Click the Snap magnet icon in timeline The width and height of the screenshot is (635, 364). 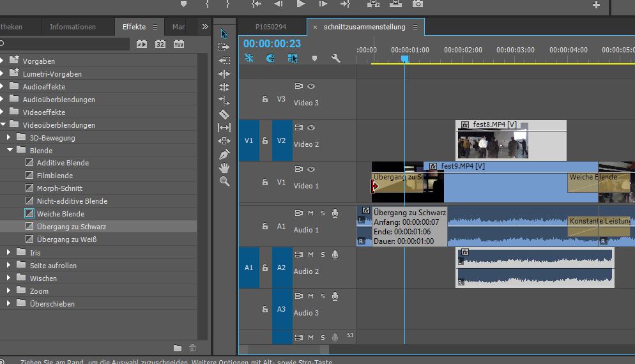pyautogui.click(x=249, y=58)
